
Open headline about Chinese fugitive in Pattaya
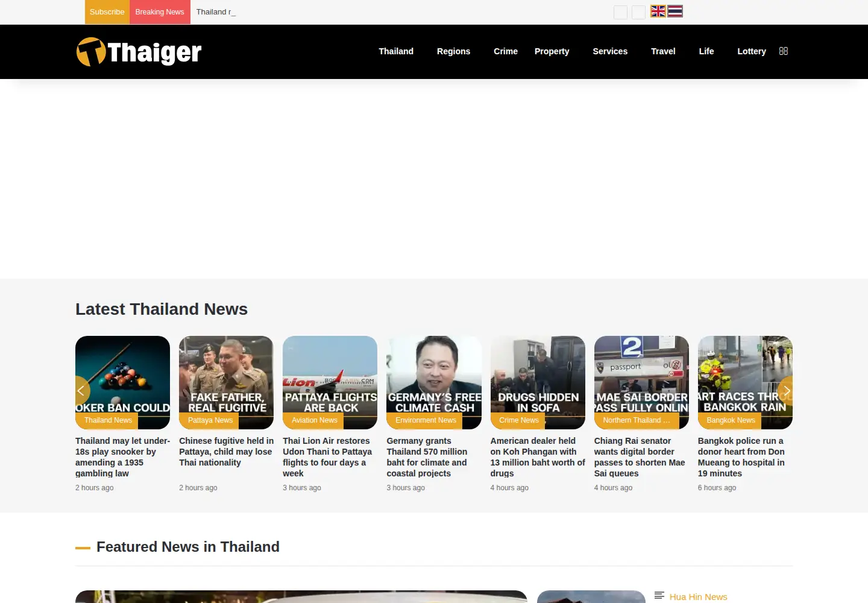[x=226, y=452]
